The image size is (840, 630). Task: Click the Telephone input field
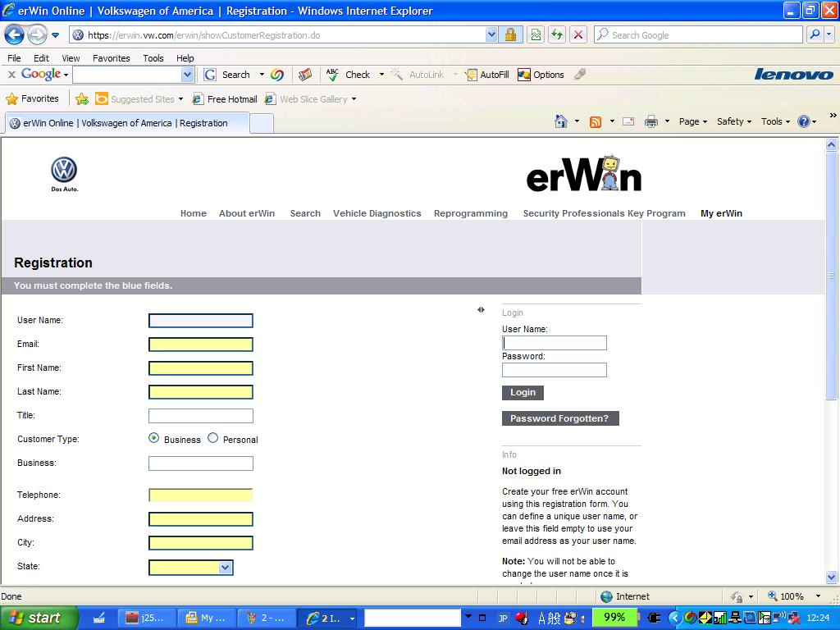click(x=201, y=495)
